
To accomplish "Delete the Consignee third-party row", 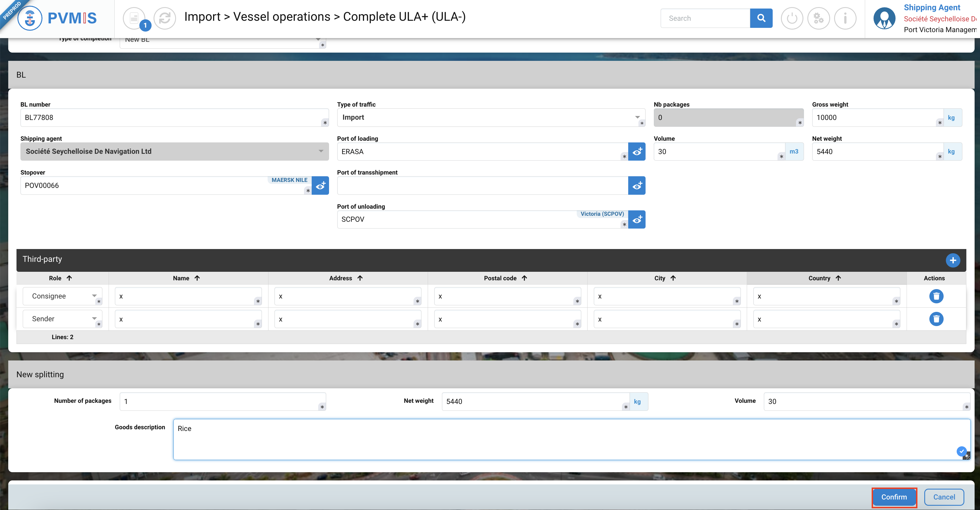I will coord(936,296).
